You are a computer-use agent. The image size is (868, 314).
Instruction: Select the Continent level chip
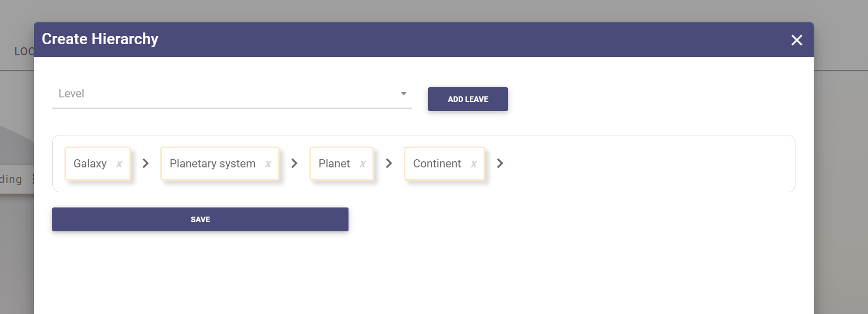pos(436,164)
